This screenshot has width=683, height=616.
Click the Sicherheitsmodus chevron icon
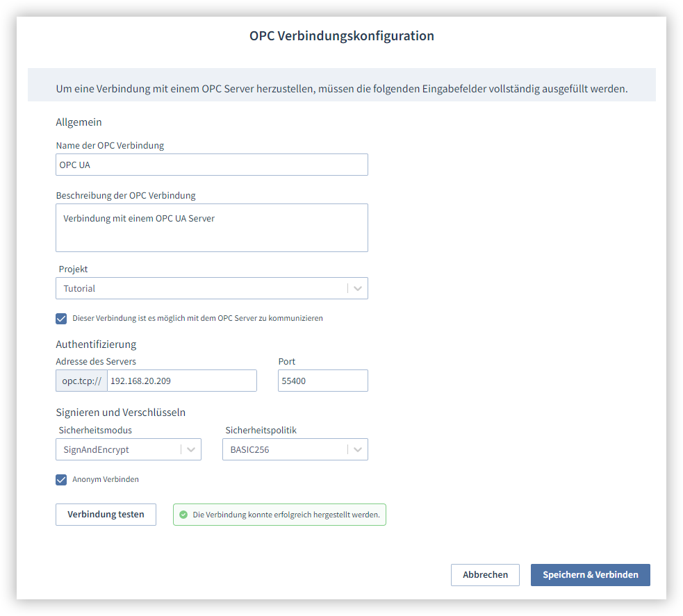192,449
